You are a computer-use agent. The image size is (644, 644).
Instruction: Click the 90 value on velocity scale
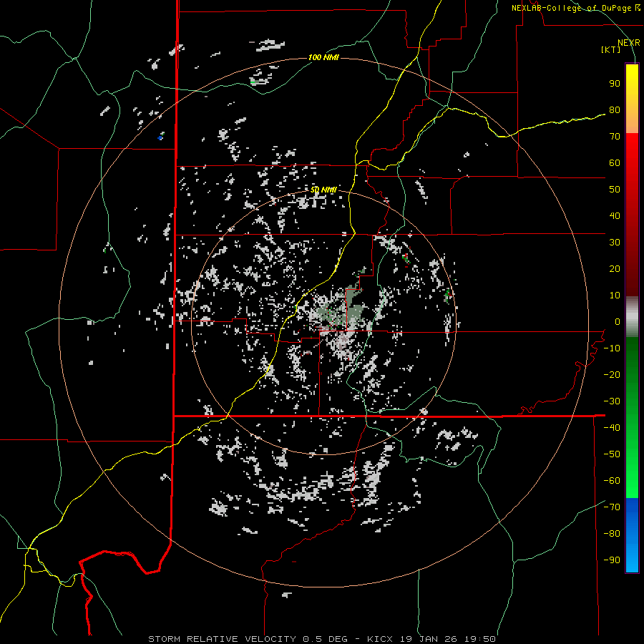click(x=615, y=84)
